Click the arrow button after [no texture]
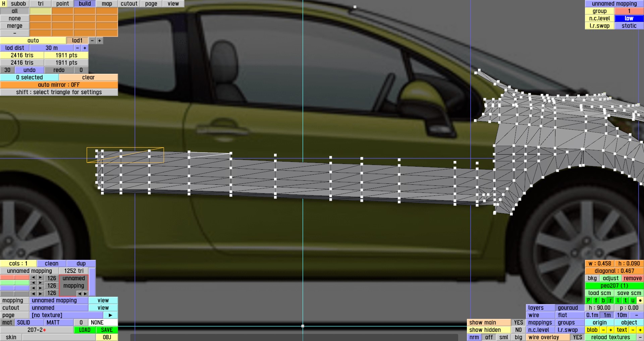 [110, 315]
